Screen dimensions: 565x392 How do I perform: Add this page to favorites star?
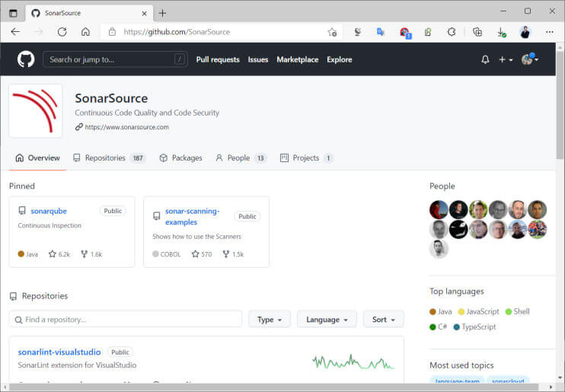click(x=332, y=32)
